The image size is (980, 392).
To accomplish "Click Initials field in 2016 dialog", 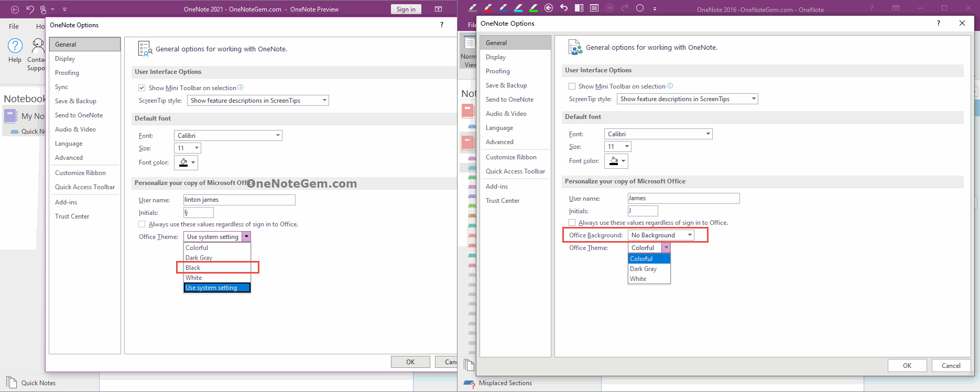I will point(643,211).
